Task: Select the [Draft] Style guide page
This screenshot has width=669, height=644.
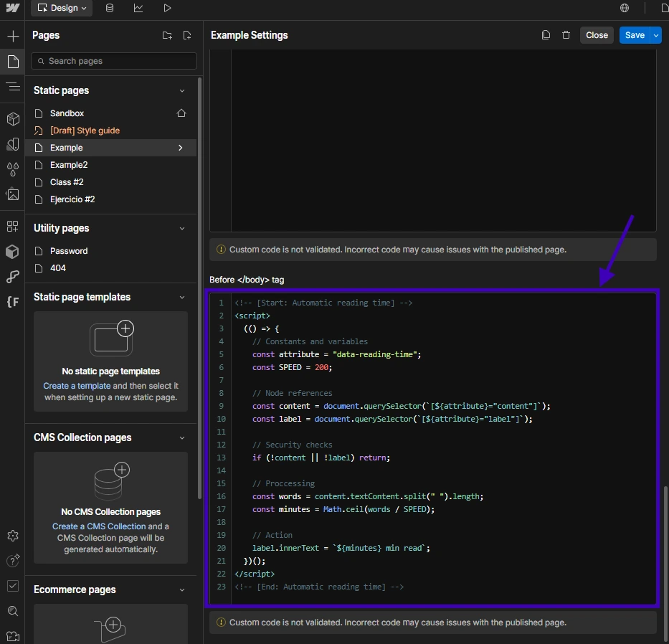Action: pos(85,131)
